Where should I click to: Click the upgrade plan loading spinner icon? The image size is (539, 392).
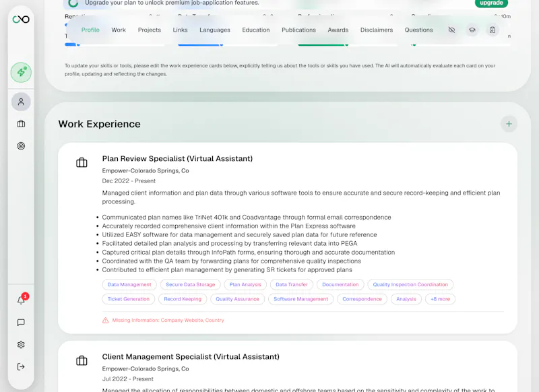(73, 3)
